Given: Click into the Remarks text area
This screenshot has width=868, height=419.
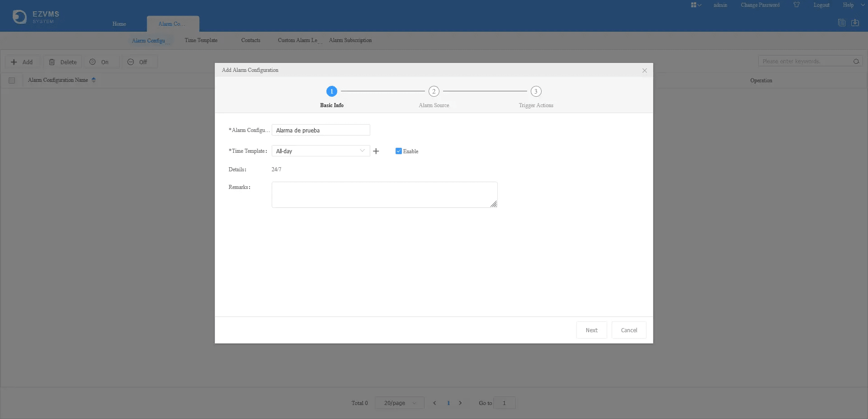Looking at the screenshot, I should point(384,195).
